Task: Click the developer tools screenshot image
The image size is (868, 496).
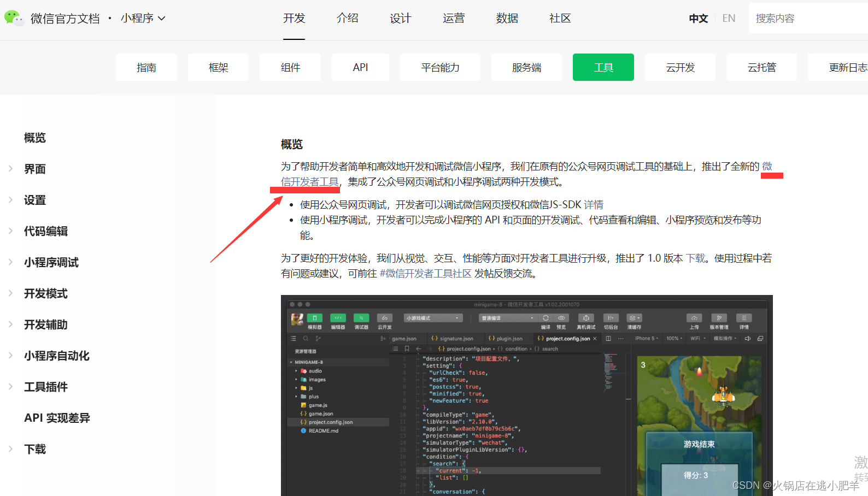Action: pyautogui.click(x=527, y=395)
